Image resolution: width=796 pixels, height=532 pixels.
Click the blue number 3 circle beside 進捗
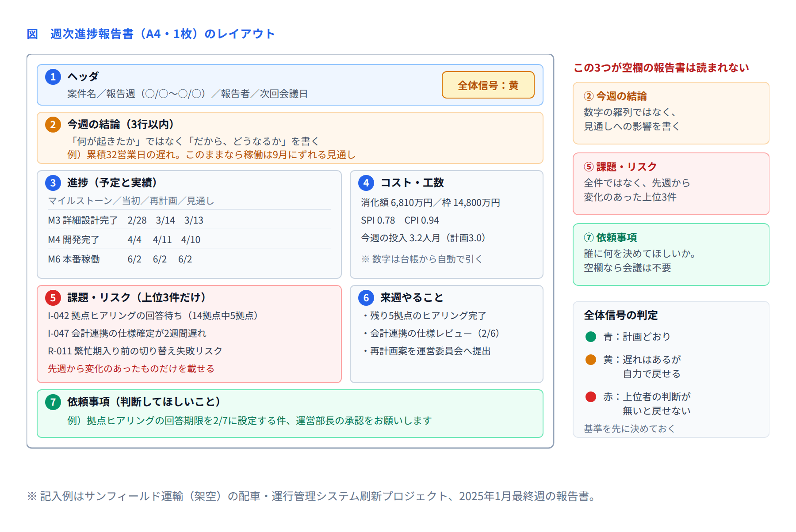(53, 183)
